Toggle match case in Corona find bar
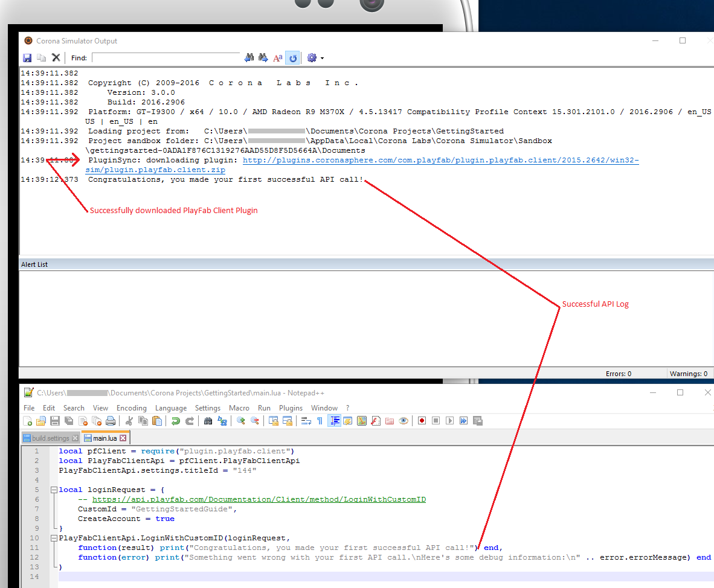 (278, 58)
